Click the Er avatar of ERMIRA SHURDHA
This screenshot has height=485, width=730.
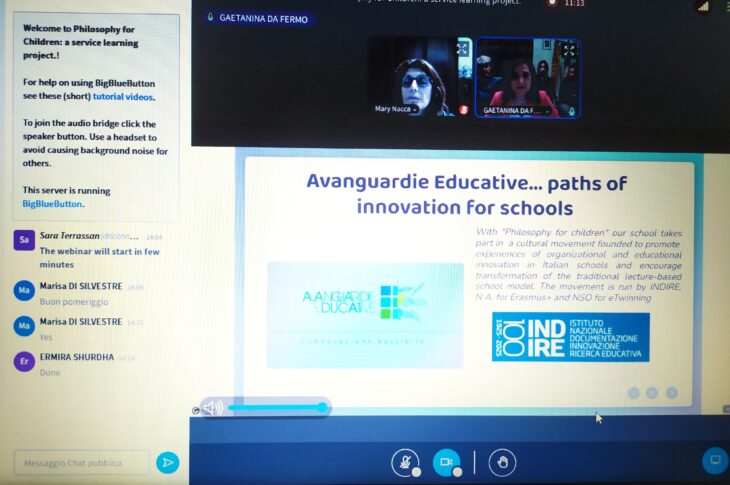pos(24,361)
